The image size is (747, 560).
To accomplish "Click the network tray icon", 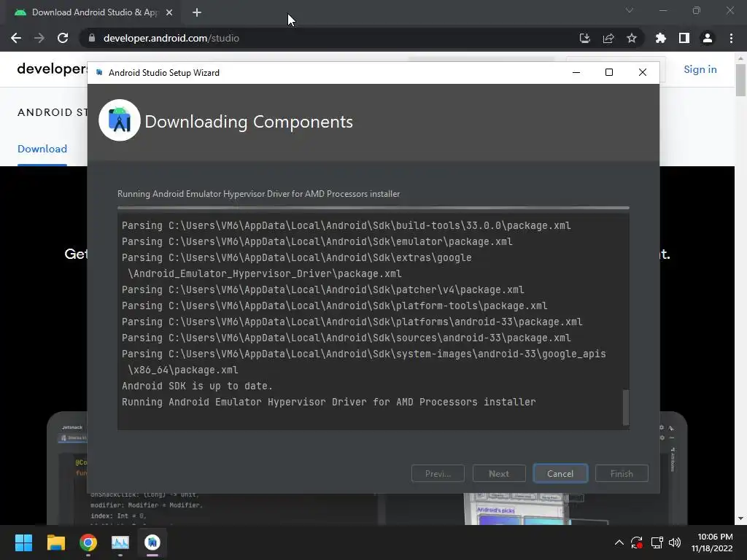I will tap(657, 542).
